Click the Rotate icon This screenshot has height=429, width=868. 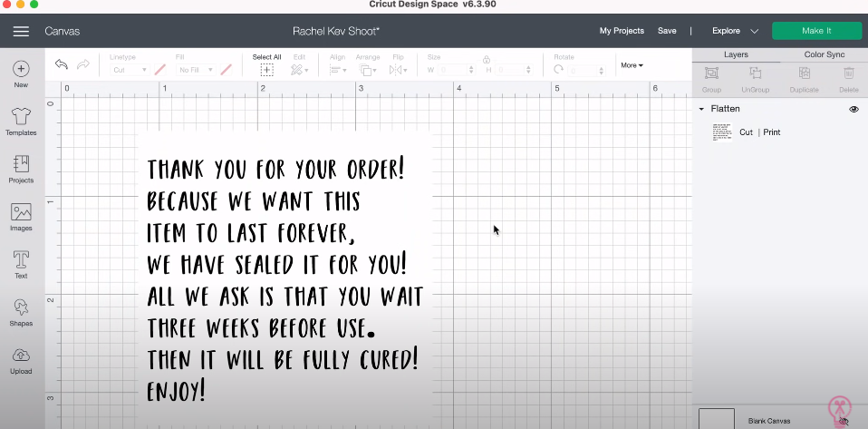tap(558, 70)
